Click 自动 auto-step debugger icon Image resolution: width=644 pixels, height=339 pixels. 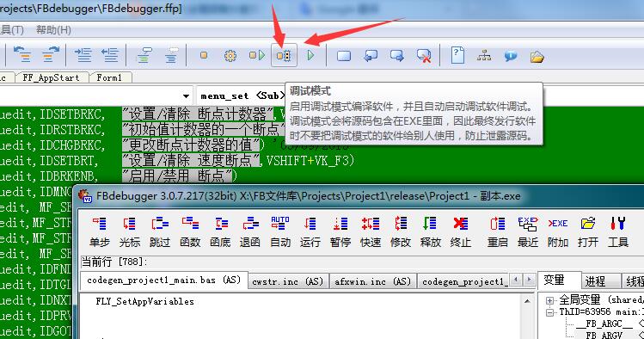(280, 231)
